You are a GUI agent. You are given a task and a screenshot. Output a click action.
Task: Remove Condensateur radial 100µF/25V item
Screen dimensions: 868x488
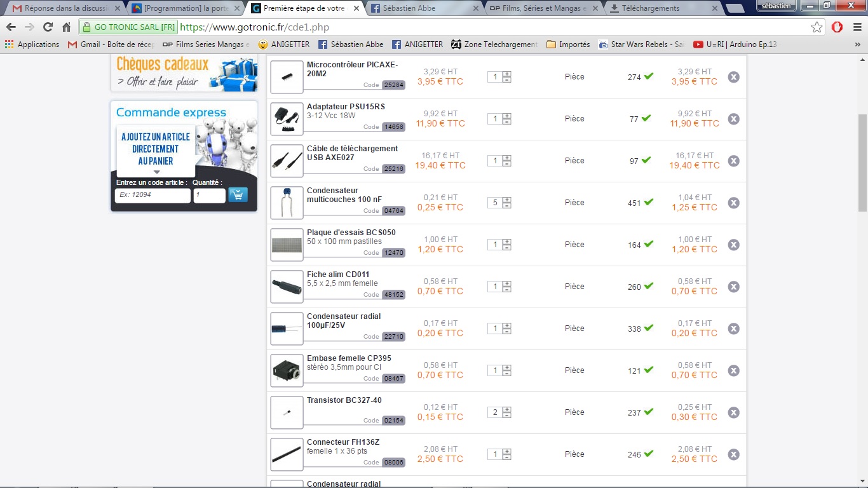tap(733, 329)
